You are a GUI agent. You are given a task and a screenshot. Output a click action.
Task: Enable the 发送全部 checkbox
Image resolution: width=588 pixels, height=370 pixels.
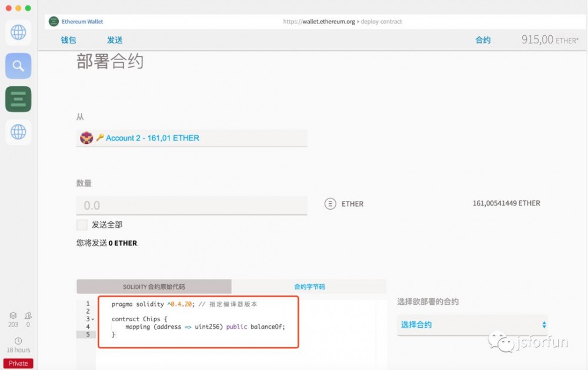click(82, 224)
